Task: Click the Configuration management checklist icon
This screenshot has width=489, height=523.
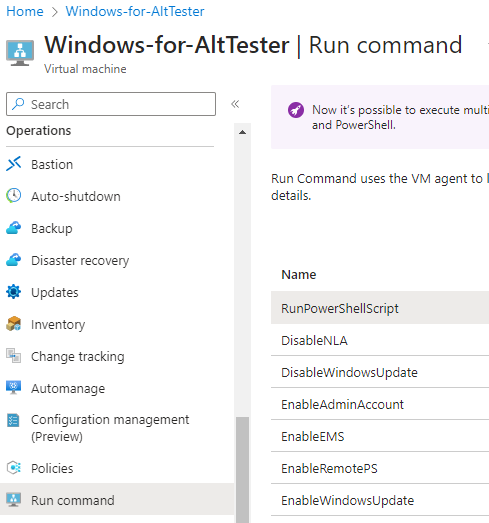Action: (x=14, y=420)
